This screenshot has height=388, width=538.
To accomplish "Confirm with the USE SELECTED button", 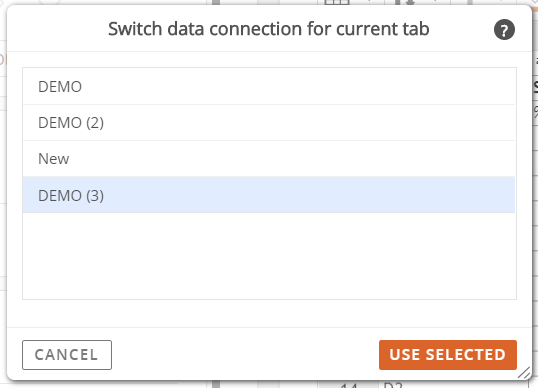I will (448, 355).
